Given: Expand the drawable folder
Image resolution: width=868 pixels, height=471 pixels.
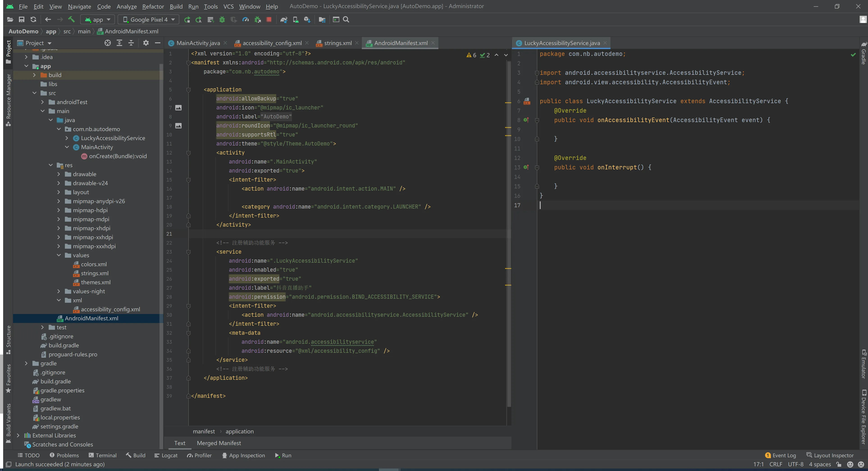Looking at the screenshot, I should point(59,174).
